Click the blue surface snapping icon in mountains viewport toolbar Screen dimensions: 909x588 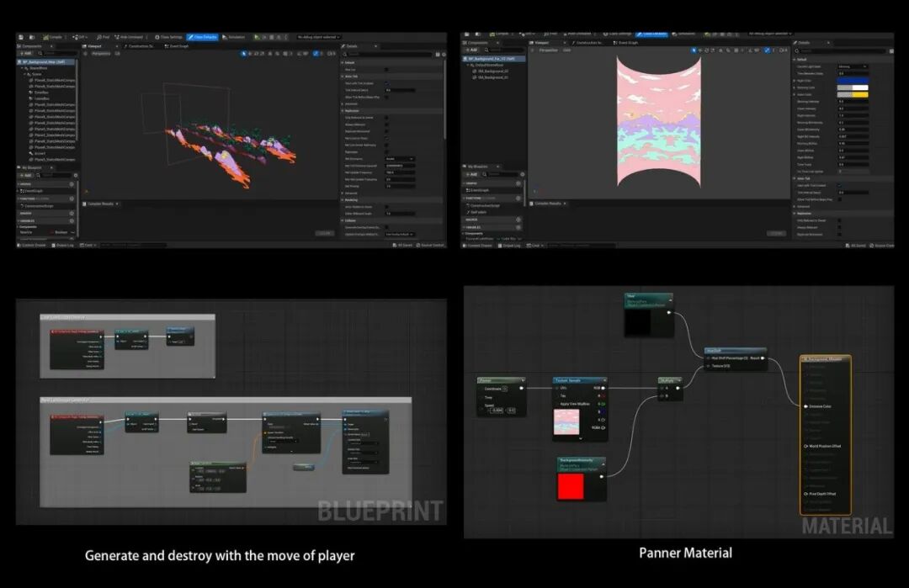click(x=316, y=53)
